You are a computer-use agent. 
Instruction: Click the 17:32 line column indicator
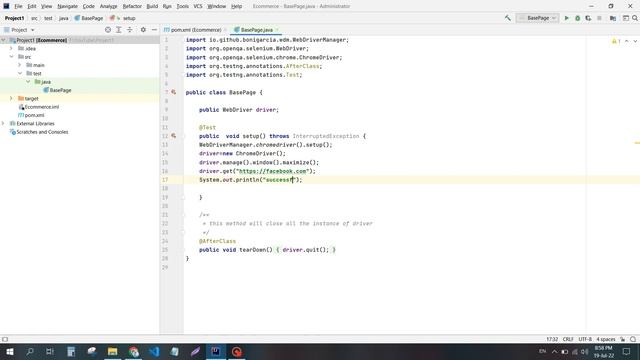(x=552, y=339)
